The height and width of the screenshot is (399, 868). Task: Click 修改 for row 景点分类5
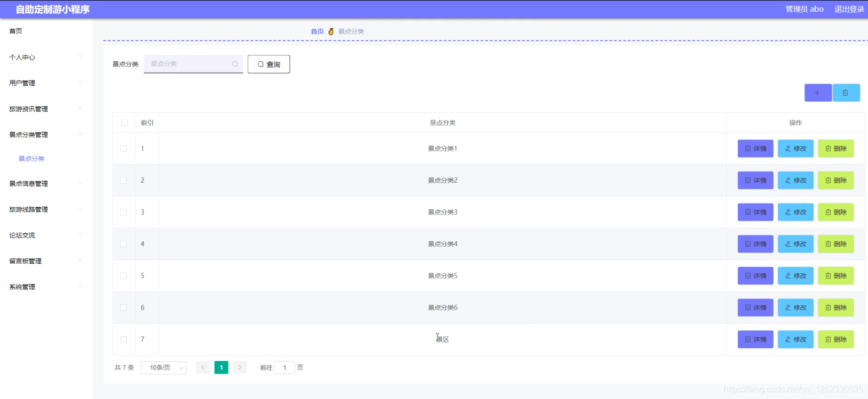[796, 275]
